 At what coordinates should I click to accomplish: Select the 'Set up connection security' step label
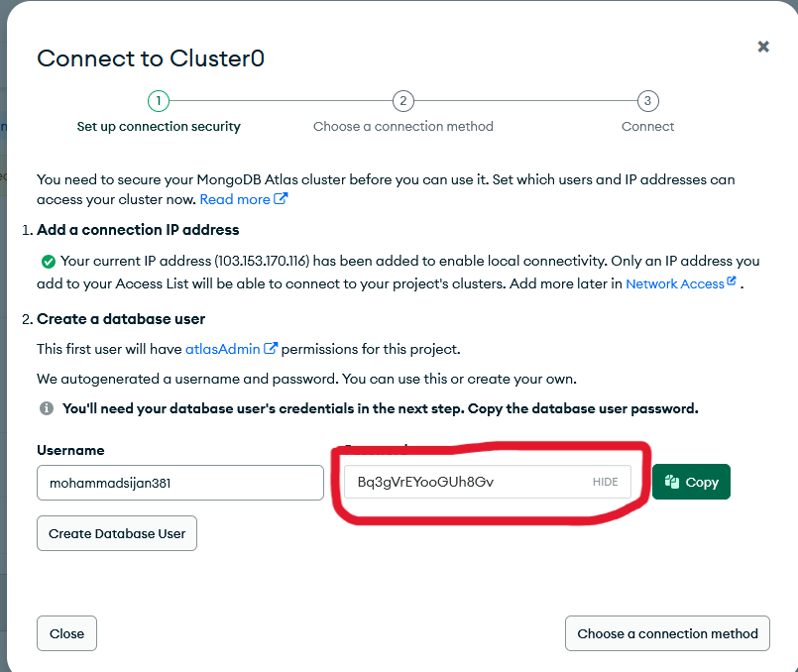pos(159,127)
